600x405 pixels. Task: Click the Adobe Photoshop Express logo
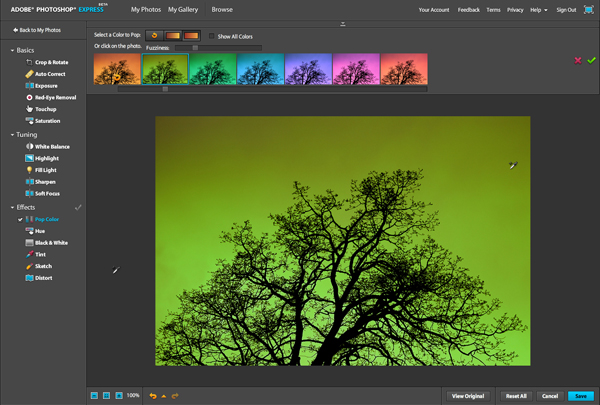click(x=57, y=10)
